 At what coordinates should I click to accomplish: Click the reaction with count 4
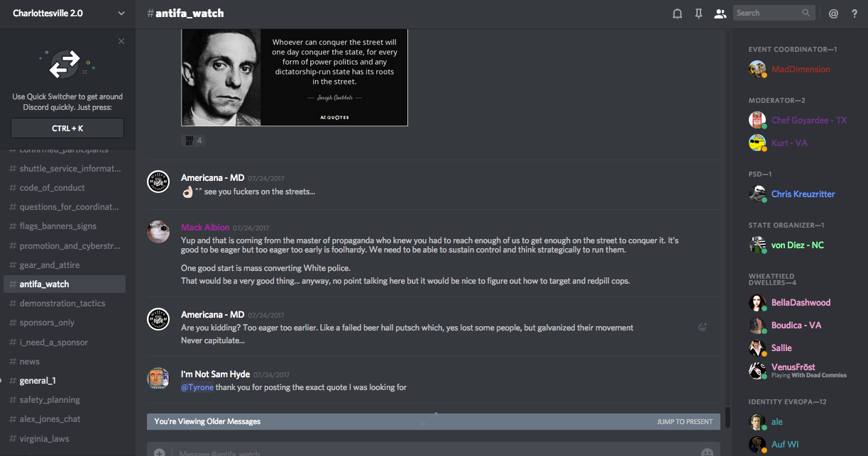pyautogui.click(x=194, y=140)
